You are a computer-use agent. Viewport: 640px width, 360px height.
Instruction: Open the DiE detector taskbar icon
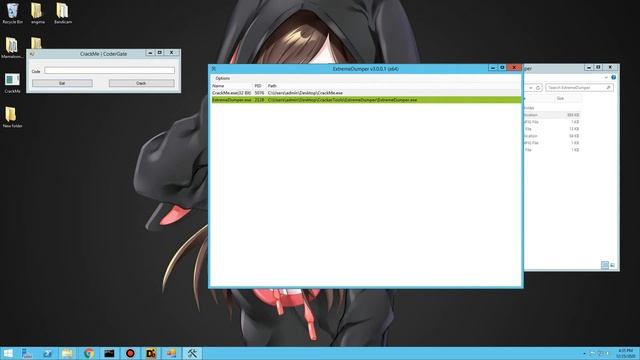151,353
